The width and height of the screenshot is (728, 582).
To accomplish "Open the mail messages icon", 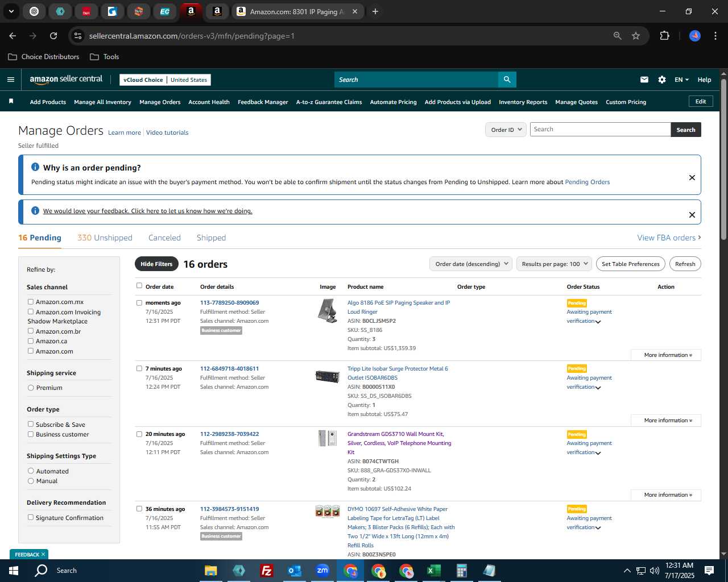I will tap(644, 80).
